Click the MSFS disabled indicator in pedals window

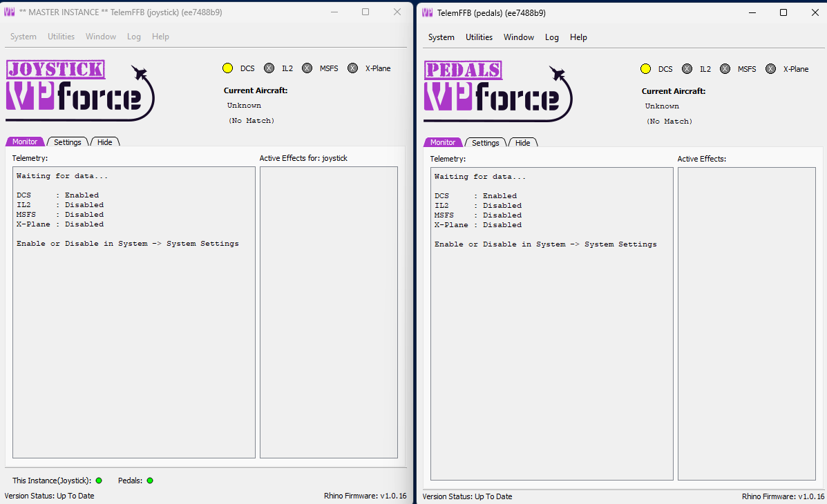725,68
